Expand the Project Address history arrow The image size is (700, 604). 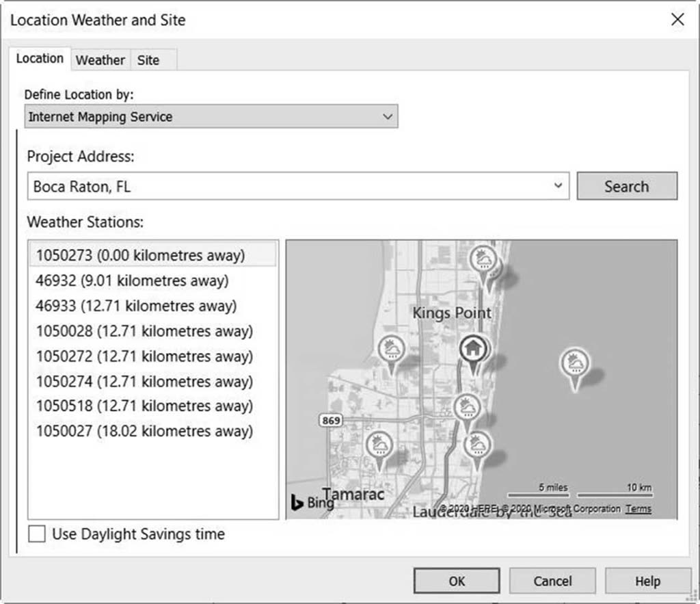pos(558,186)
